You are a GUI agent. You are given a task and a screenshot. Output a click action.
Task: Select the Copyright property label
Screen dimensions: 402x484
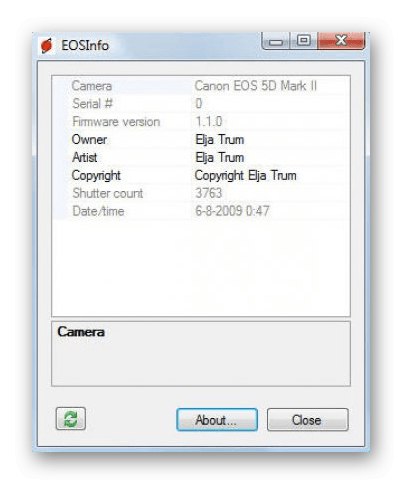click(96, 176)
